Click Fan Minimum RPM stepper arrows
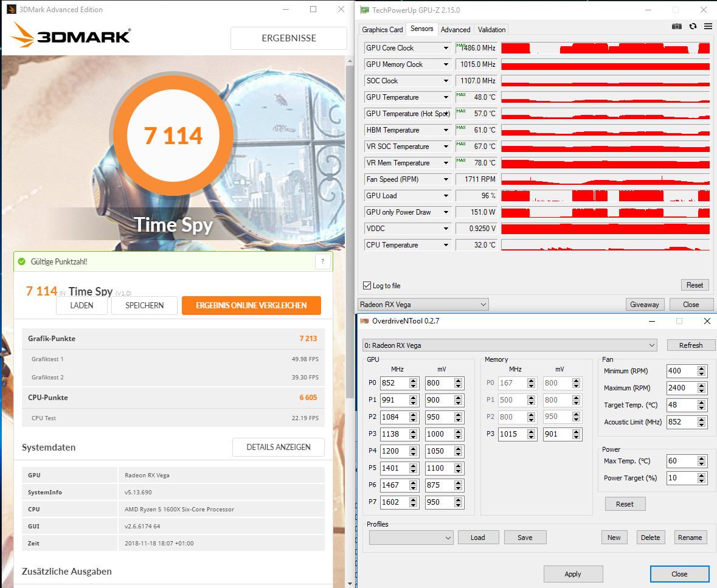This screenshot has width=717, height=588. click(x=701, y=371)
